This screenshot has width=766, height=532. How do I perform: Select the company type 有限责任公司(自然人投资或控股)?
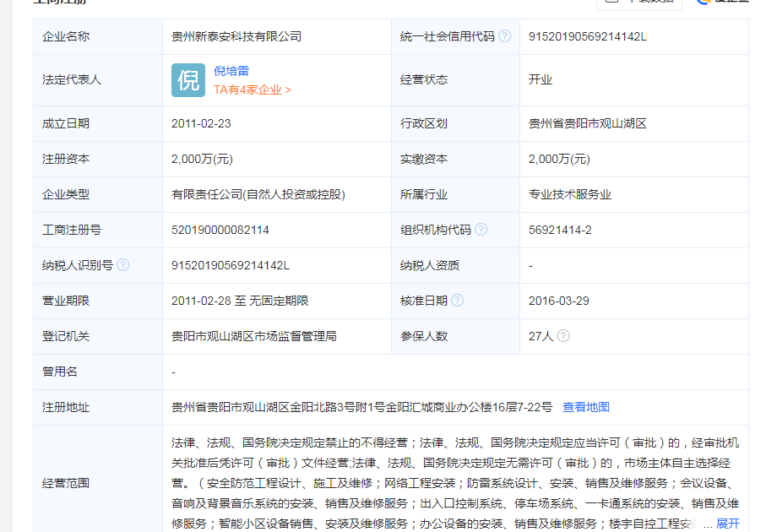tap(258, 194)
